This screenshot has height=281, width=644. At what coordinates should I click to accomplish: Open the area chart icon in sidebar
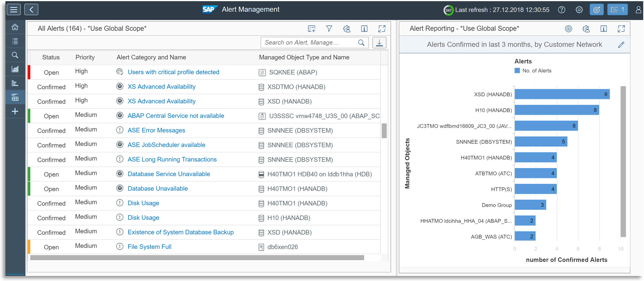pos(15,69)
